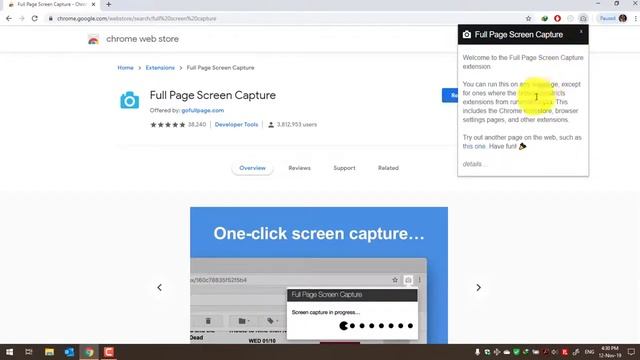Click the taskbar clock and date

[610, 352]
